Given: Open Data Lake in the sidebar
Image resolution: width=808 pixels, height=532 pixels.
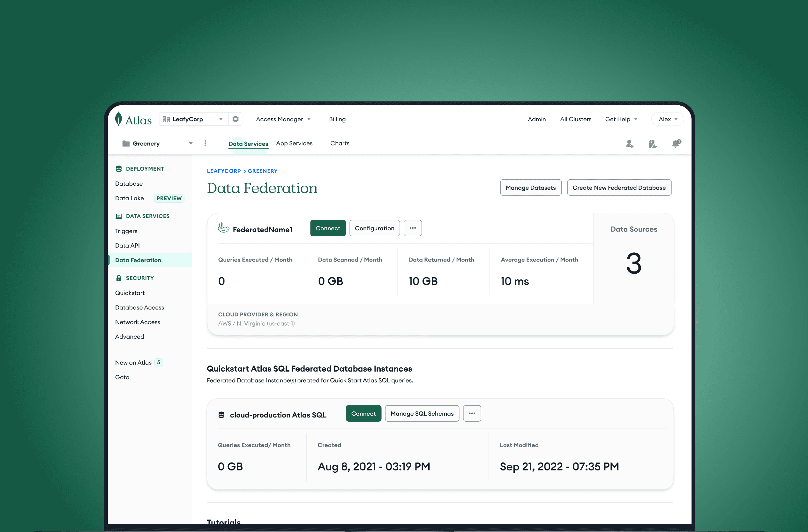Looking at the screenshot, I should point(129,198).
